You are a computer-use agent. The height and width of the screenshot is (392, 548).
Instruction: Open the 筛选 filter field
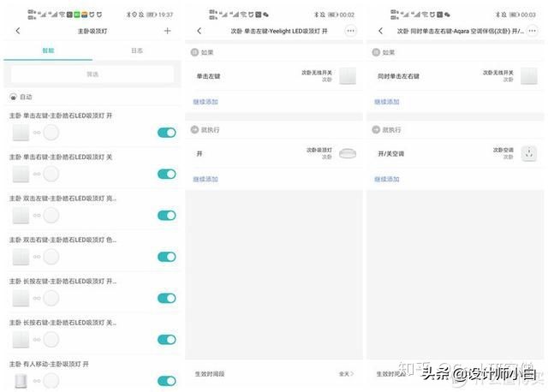(92, 74)
